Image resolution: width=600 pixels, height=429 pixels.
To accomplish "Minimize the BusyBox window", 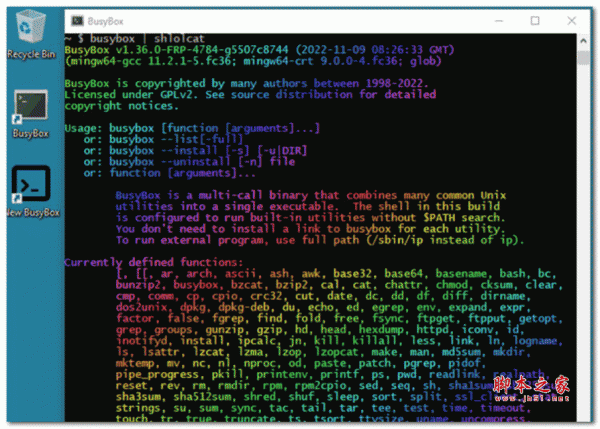I will [x=499, y=21].
